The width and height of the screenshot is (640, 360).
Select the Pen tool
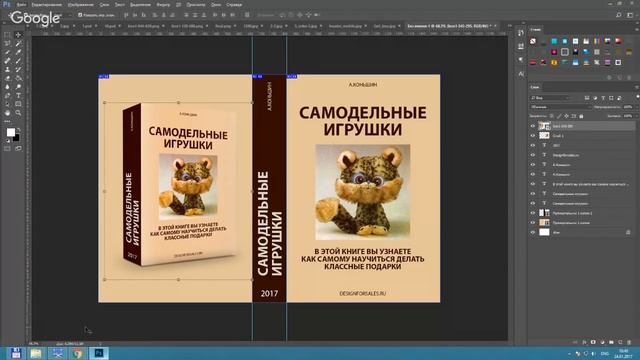7,96
